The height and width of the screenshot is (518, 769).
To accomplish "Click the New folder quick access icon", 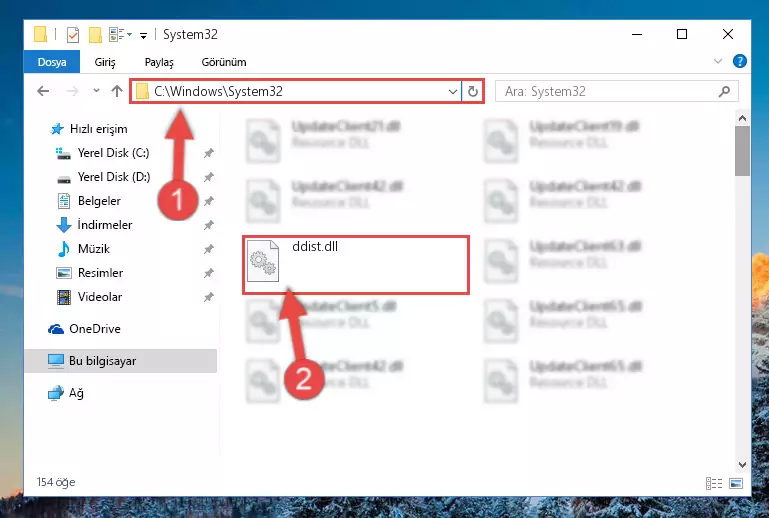I will pos(95,35).
